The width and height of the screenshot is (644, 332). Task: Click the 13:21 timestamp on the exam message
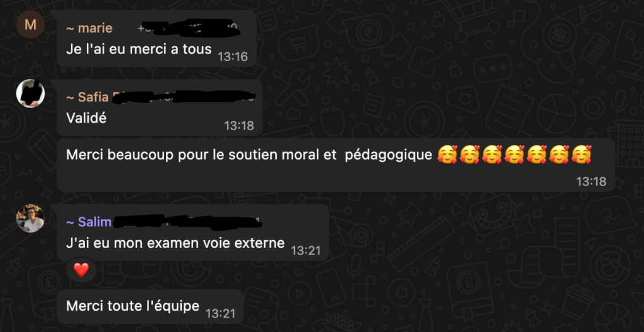[306, 250]
